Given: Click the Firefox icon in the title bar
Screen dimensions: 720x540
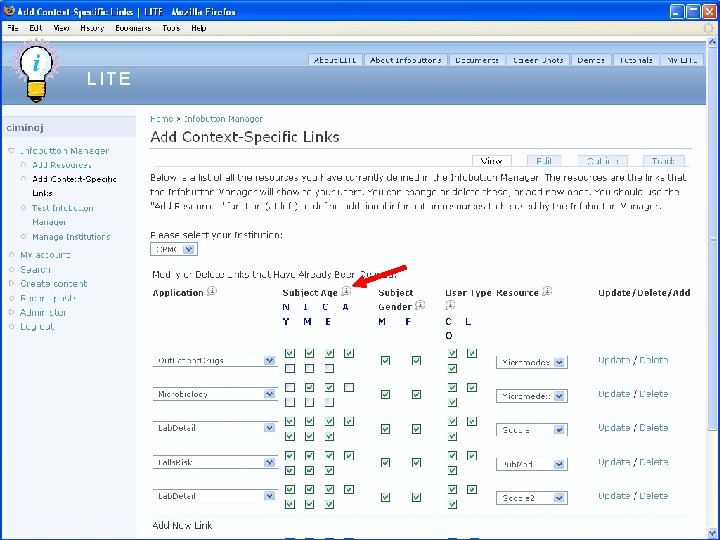Looking at the screenshot, I should coord(9,11).
